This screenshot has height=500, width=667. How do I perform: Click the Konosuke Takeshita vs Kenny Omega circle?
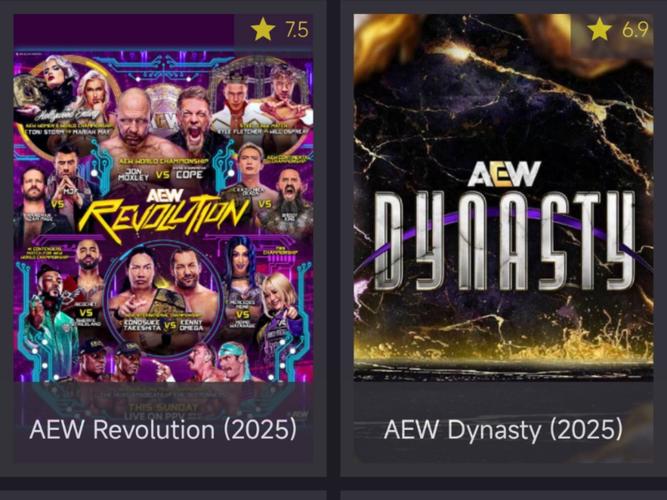(163, 298)
